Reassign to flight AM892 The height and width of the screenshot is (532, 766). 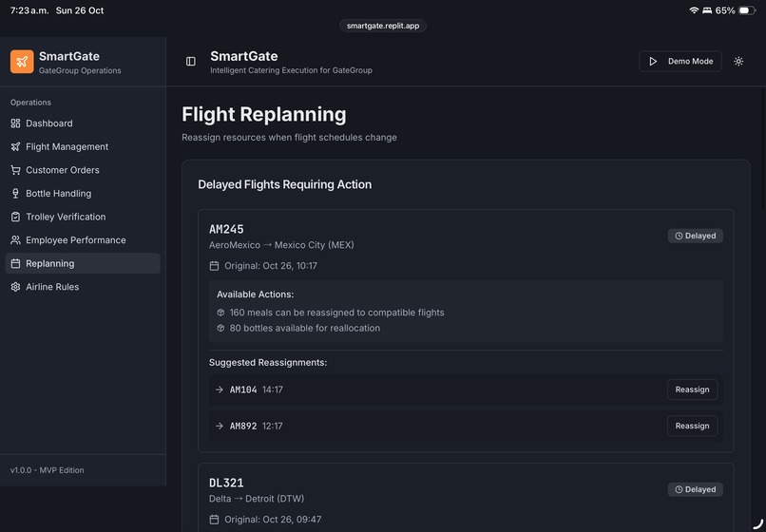(x=692, y=426)
